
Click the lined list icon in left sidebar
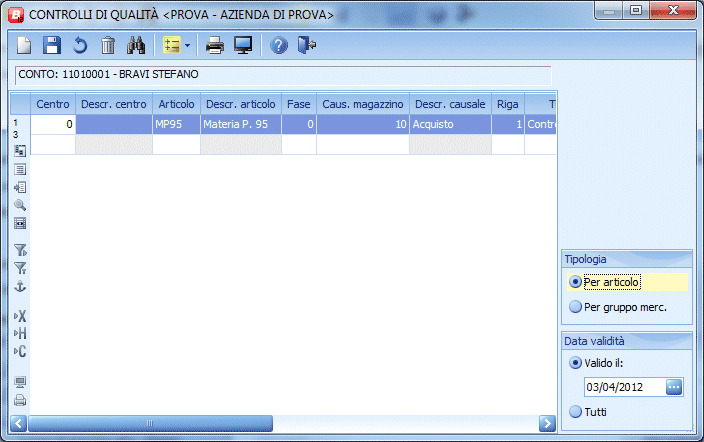point(20,169)
